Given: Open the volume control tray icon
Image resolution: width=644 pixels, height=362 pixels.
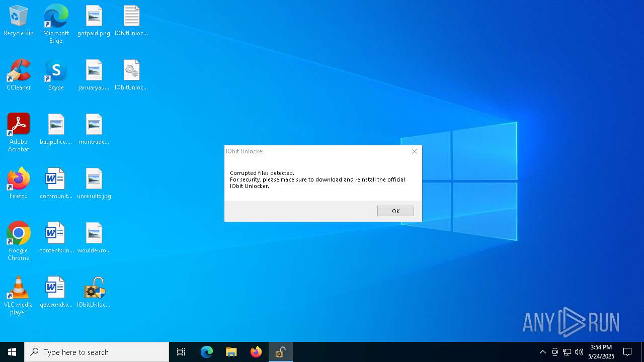Looking at the screenshot, I should (579, 352).
